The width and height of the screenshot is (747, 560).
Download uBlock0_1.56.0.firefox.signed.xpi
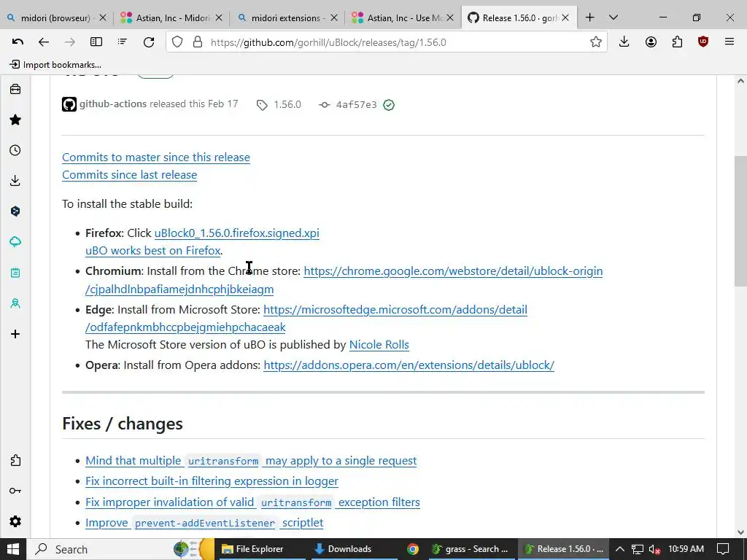point(237,233)
